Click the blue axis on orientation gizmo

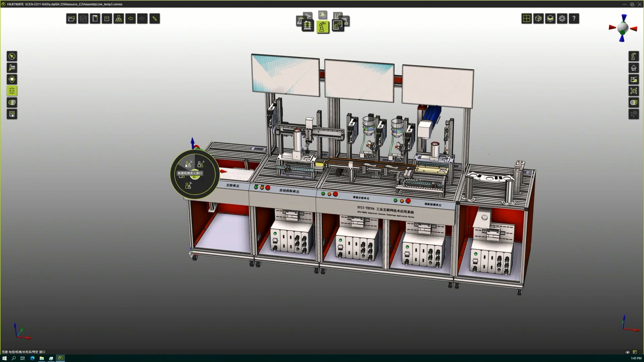(624, 17)
